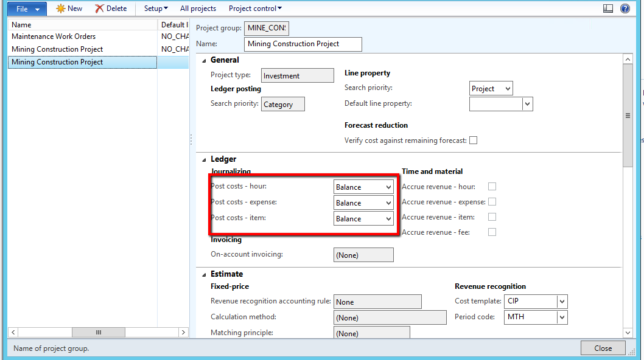The height and width of the screenshot is (360, 644).
Task: Open Help using the question mark icon
Action: pyautogui.click(x=626, y=8)
